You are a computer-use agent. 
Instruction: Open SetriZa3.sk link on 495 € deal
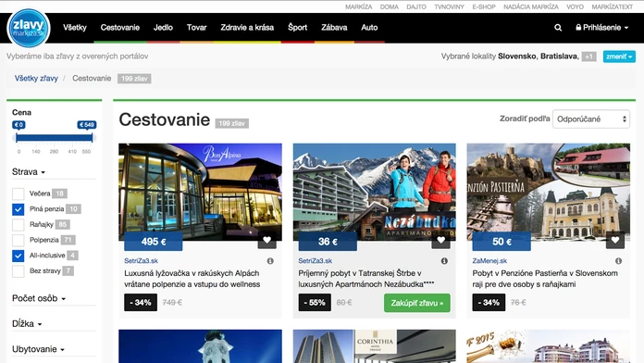click(x=141, y=260)
